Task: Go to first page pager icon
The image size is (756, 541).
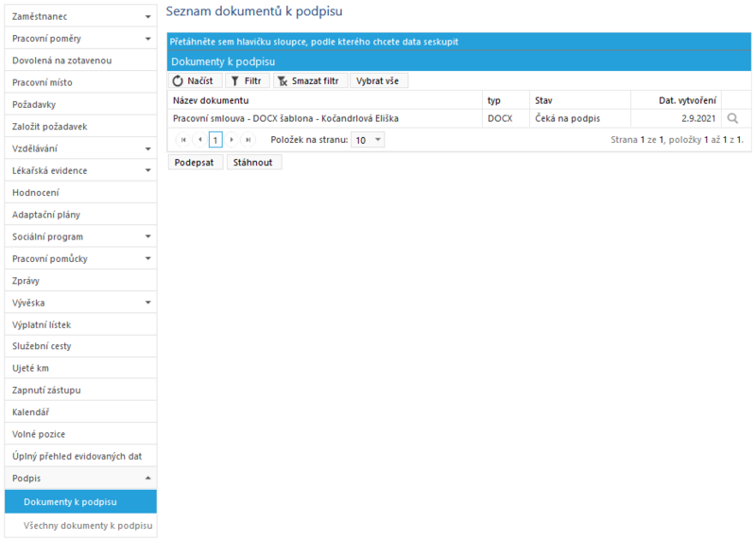Action: point(183,140)
